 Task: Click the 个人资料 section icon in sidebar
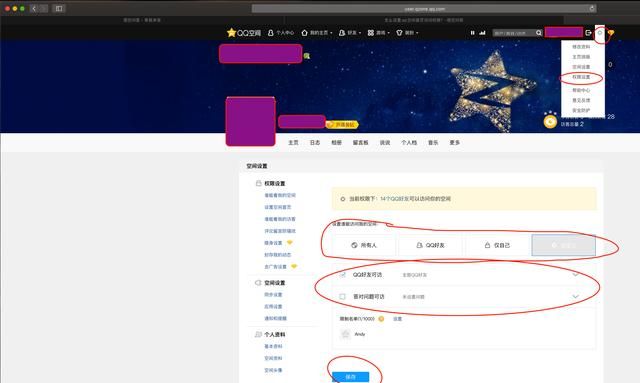(258, 334)
